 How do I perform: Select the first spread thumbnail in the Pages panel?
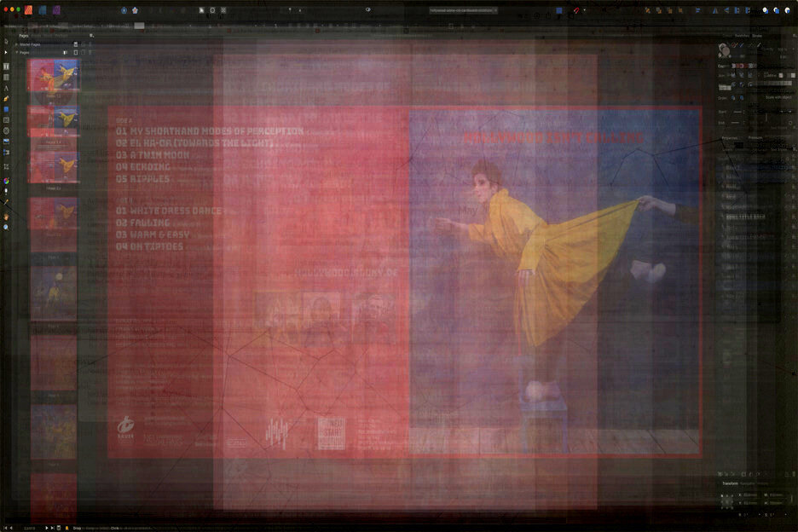pyautogui.click(x=54, y=75)
